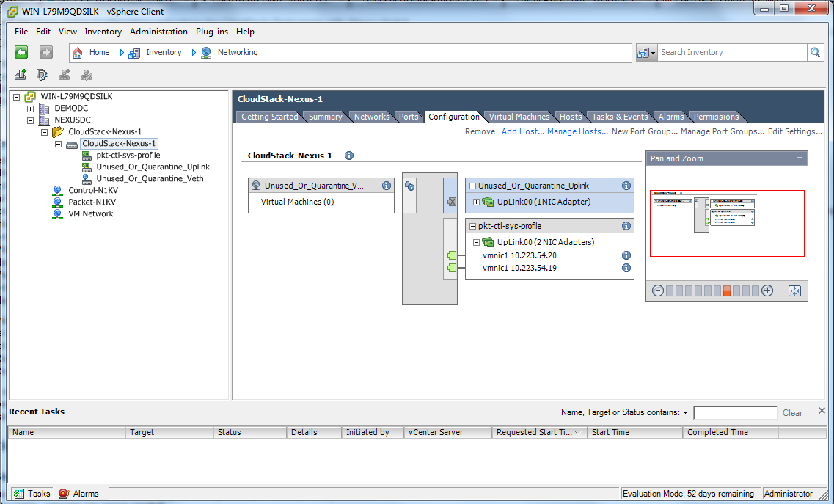Click the info icon on pkt-ctl-sys-profile
The height and width of the screenshot is (504, 834).
(626, 225)
